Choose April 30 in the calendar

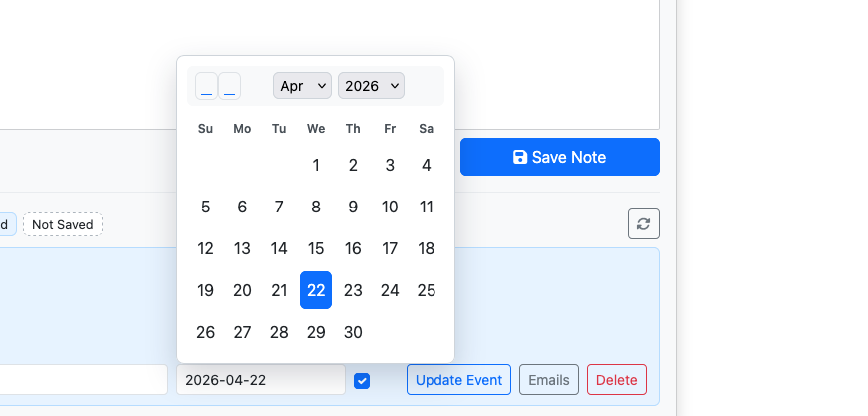pyautogui.click(x=353, y=332)
